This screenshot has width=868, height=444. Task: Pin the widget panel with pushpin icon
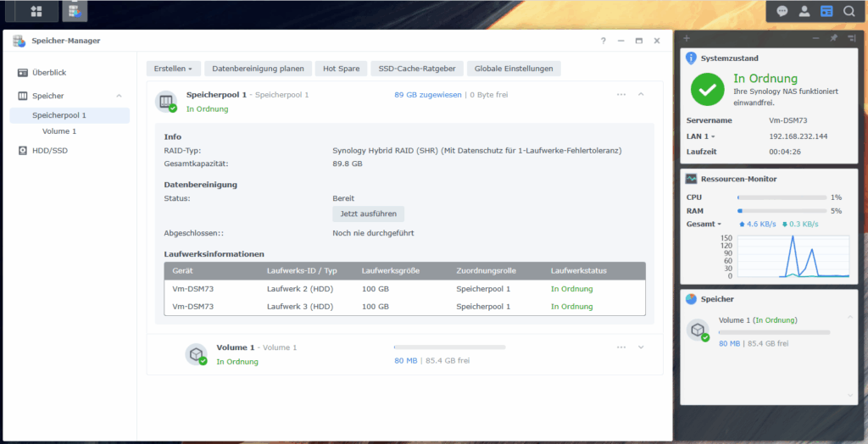click(833, 38)
